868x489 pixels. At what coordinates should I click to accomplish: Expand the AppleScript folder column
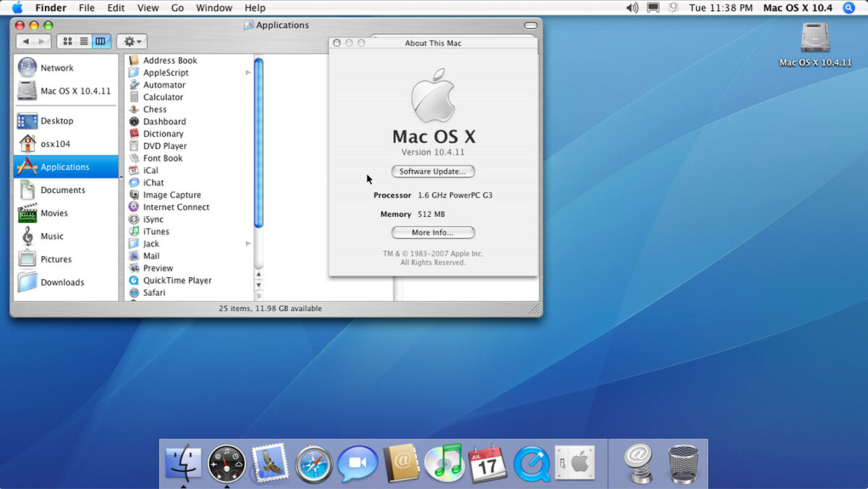(248, 72)
